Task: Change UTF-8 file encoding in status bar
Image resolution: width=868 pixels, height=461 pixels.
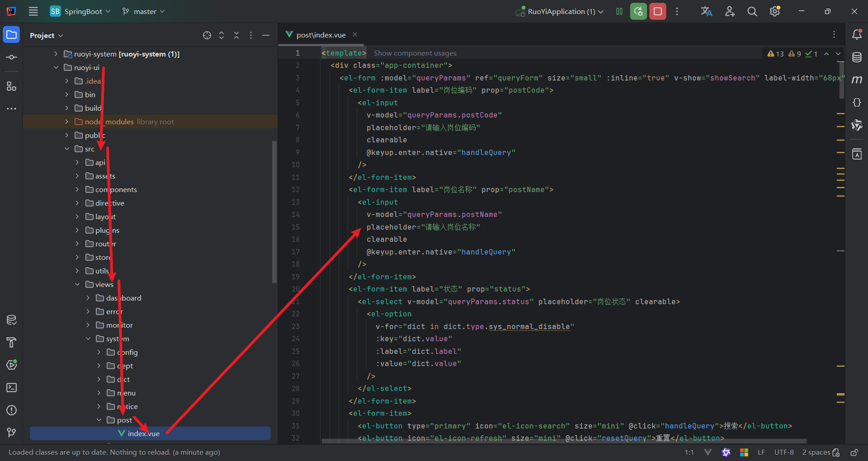Action: click(784, 452)
